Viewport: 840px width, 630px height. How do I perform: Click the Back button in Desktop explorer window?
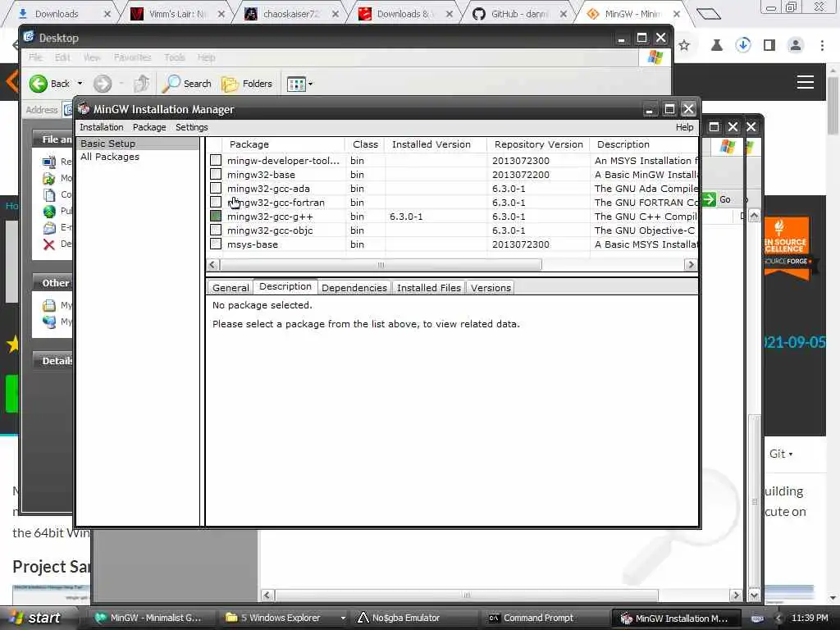click(49, 84)
